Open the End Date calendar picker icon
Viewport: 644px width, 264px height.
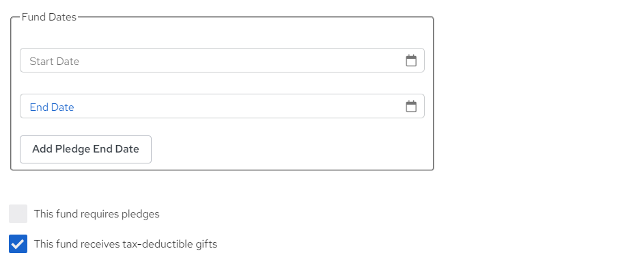click(x=411, y=107)
